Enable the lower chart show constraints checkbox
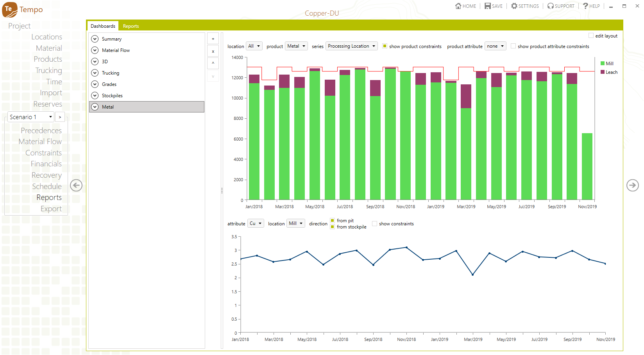The width and height of the screenshot is (644, 355). [374, 224]
